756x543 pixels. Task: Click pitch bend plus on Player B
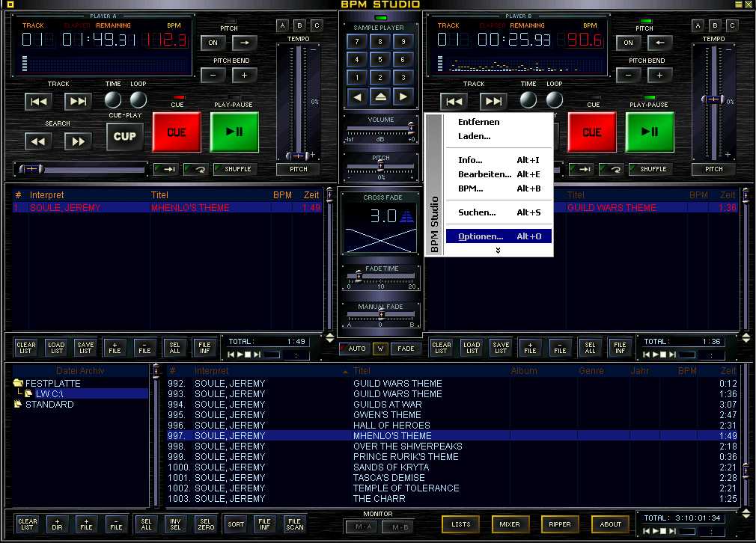pyautogui.click(x=659, y=75)
